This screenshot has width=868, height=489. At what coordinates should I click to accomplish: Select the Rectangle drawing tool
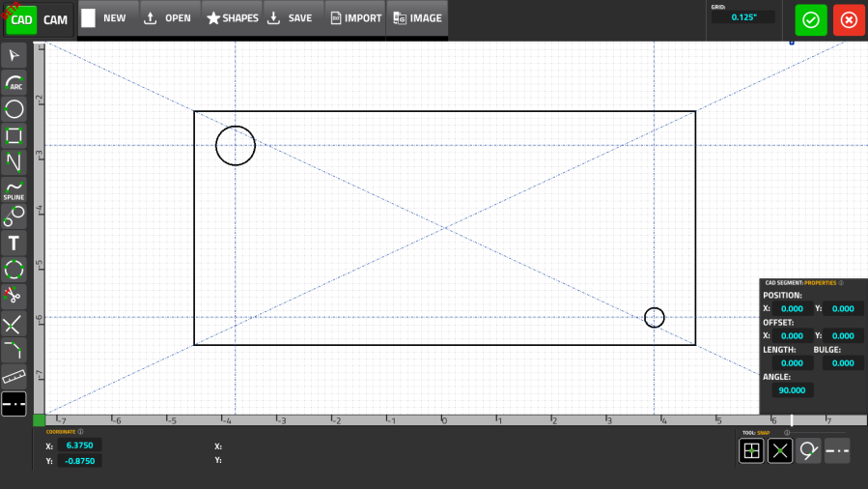click(x=14, y=135)
